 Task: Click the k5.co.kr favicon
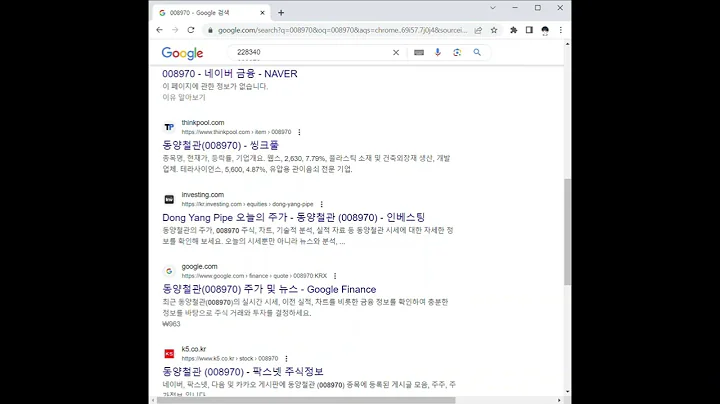(x=169, y=354)
